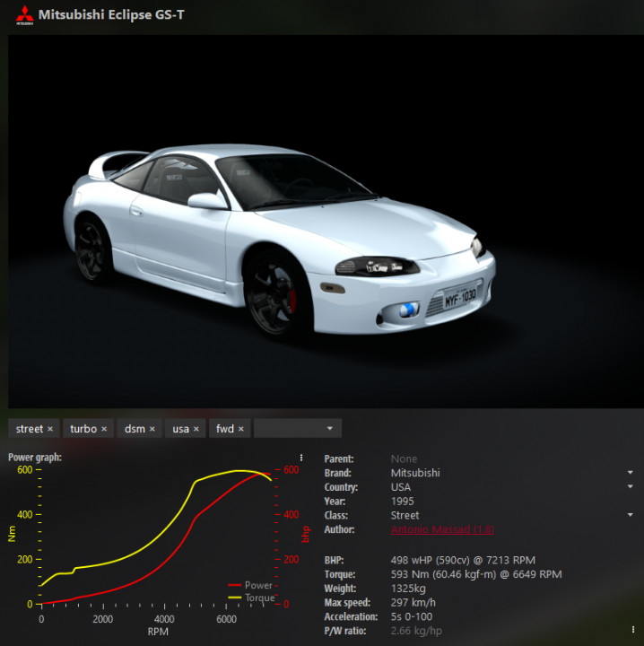
Task: Click the Year value 1995
Action: (403, 502)
